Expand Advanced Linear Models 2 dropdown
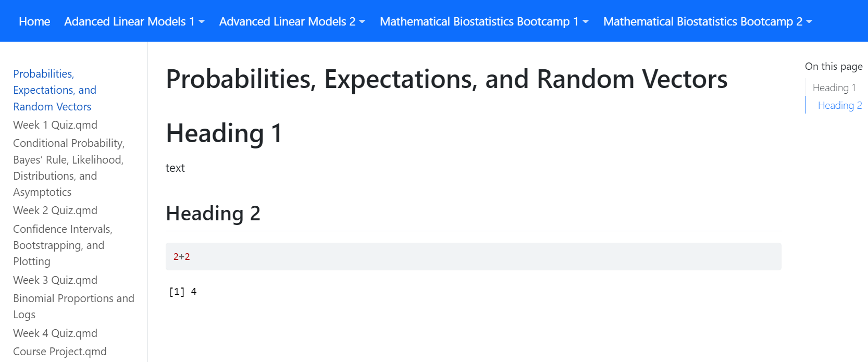The height and width of the screenshot is (362, 868). 292,21
